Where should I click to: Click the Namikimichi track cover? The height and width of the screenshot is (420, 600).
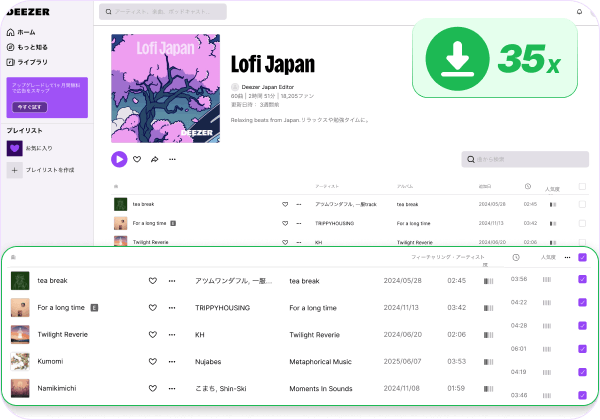click(x=20, y=388)
